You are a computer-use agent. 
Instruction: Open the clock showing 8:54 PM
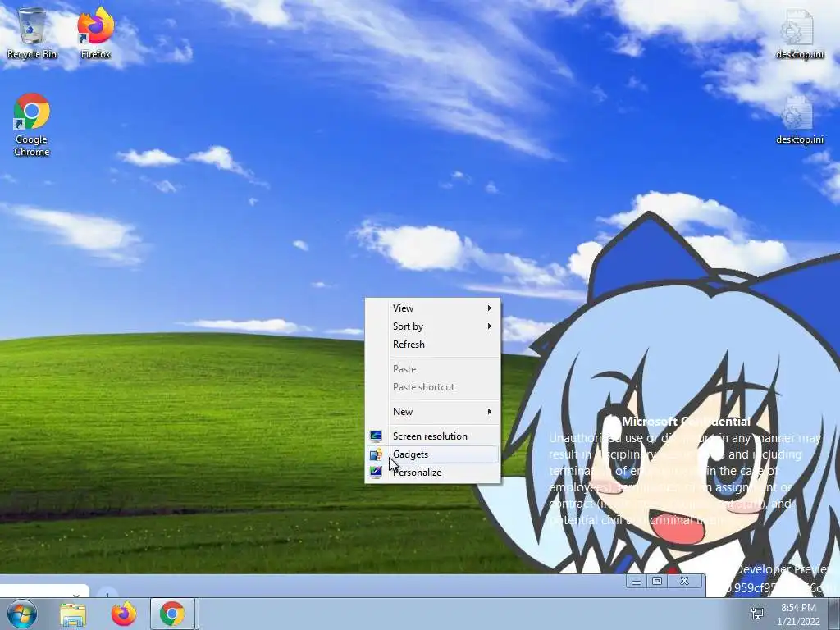pos(798,614)
